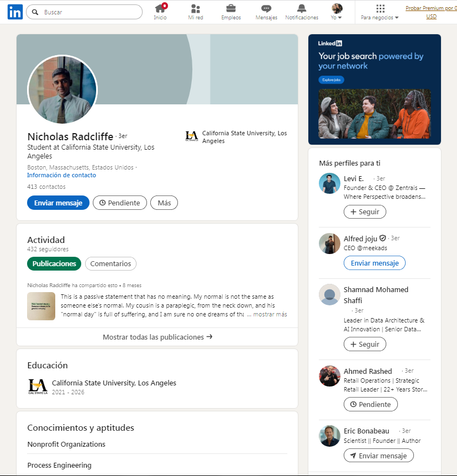This screenshot has width=457, height=476.
Task: Click the Cal State LA logo beside name
Action: click(x=192, y=136)
